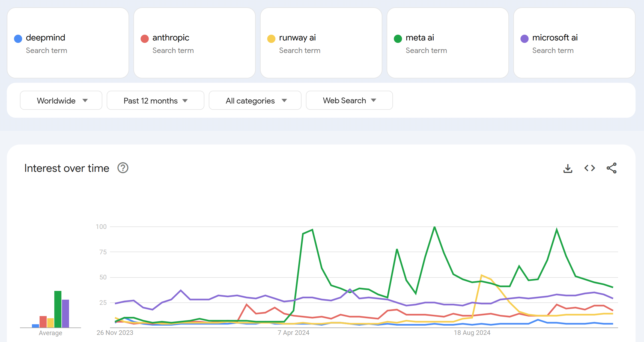Open the embed code option
The height and width of the screenshot is (342, 644).
(590, 168)
